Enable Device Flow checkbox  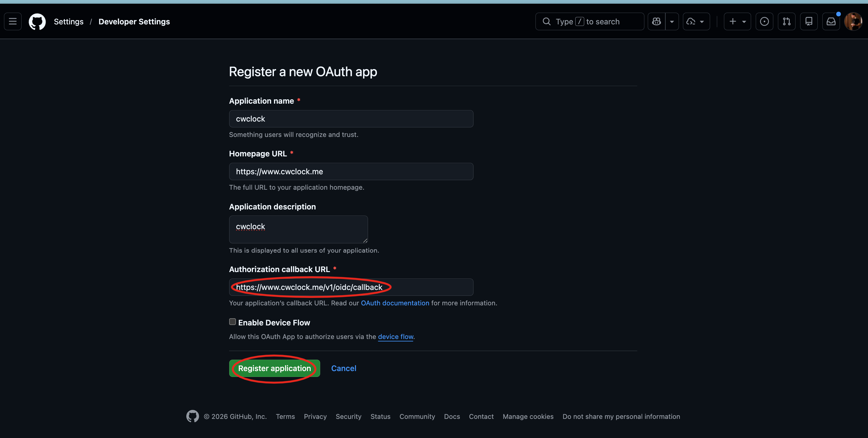[x=233, y=322]
